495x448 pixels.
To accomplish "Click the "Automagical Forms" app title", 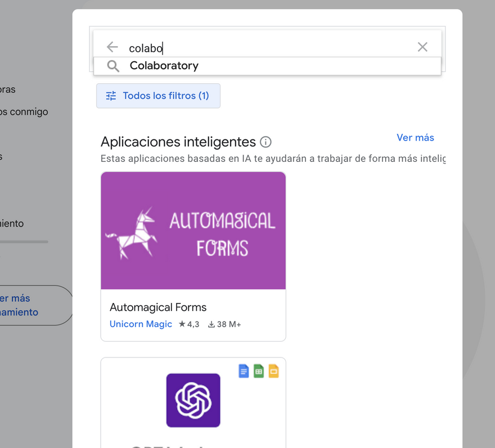I will point(158,307).
